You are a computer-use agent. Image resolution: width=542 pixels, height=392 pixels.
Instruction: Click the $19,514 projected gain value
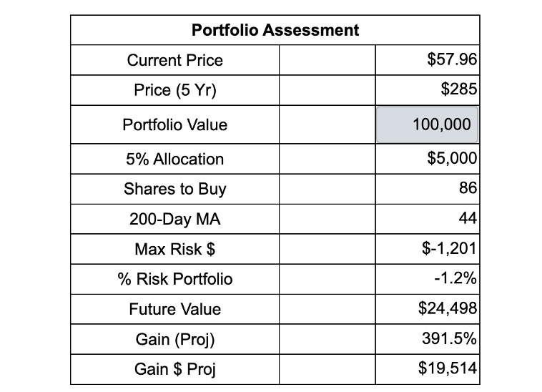[448, 368]
